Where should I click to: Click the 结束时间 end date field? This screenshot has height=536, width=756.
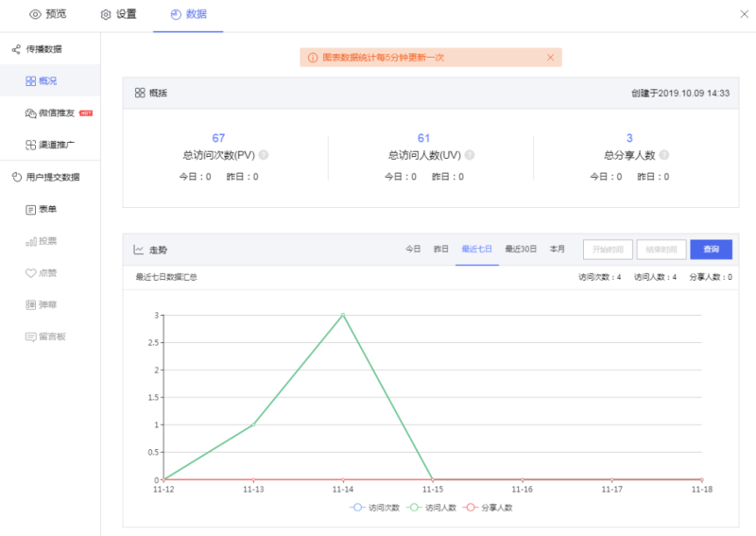661,250
